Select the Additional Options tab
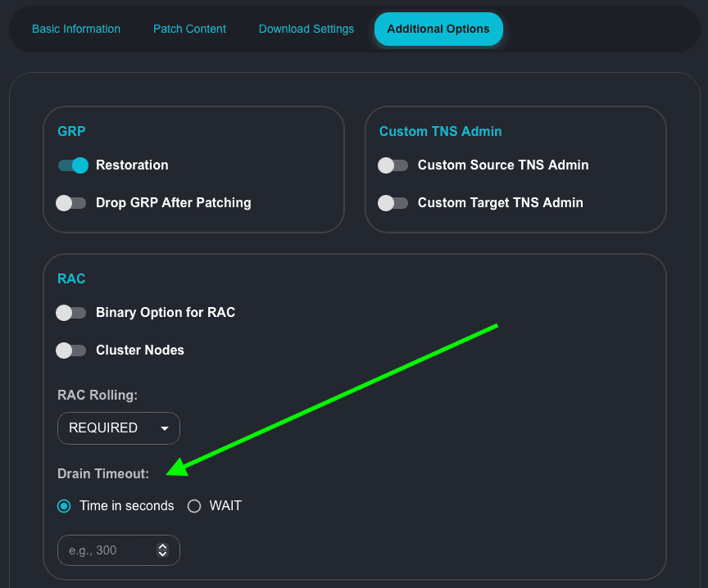The image size is (708, 588). 438,29
